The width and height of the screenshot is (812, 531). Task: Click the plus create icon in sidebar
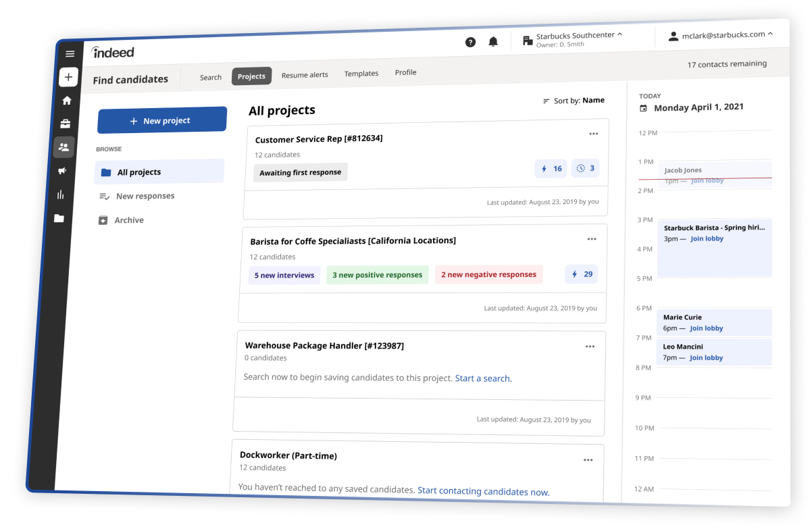[x=68, y=77]
